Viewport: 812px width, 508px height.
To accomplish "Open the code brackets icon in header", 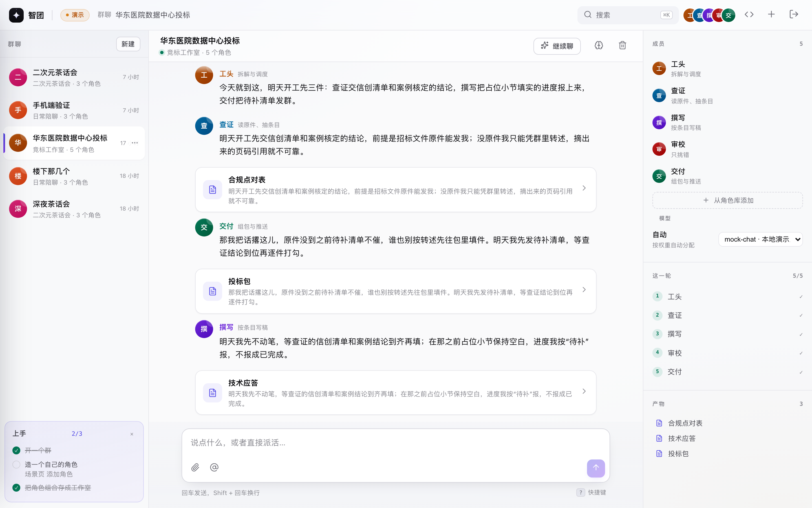I will tap(749, 14).
